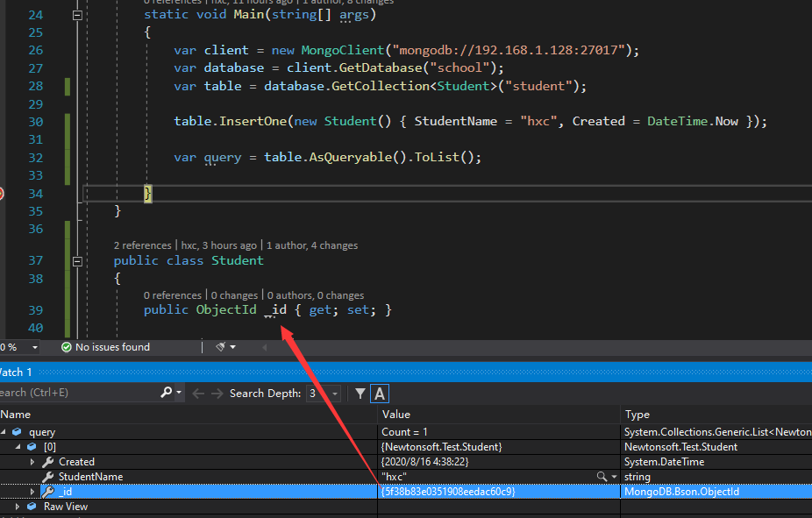Screen dimensions: 812x518
Task: Click the filter funnel icon in Watch toolbar
Action: [x=360, y=394]
